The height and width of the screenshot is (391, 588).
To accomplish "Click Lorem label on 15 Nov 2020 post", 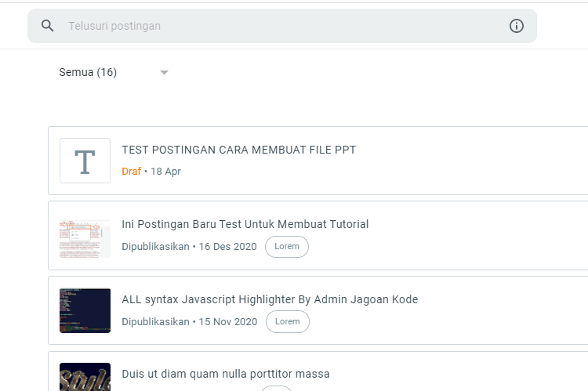I will pyautogui.click(x=288, y=321).
